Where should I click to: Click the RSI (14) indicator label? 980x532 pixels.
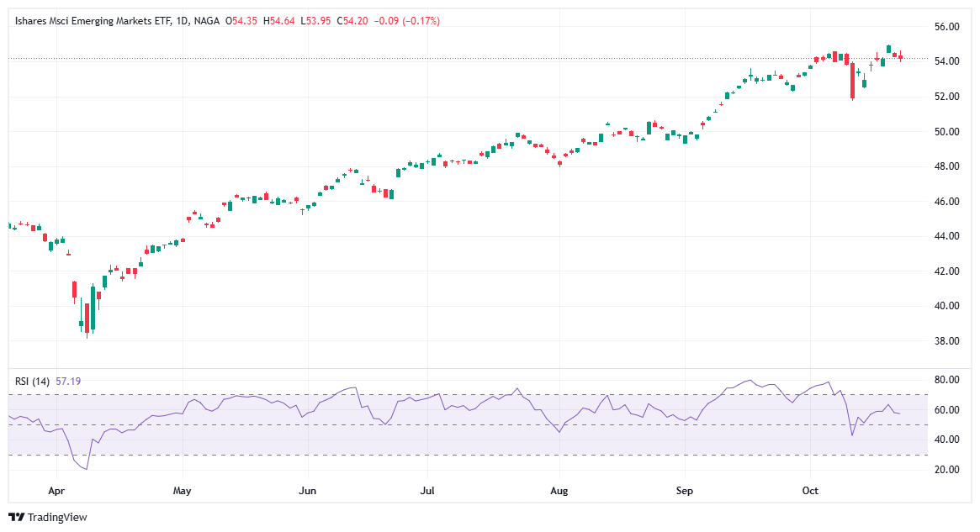click(33, 381)
